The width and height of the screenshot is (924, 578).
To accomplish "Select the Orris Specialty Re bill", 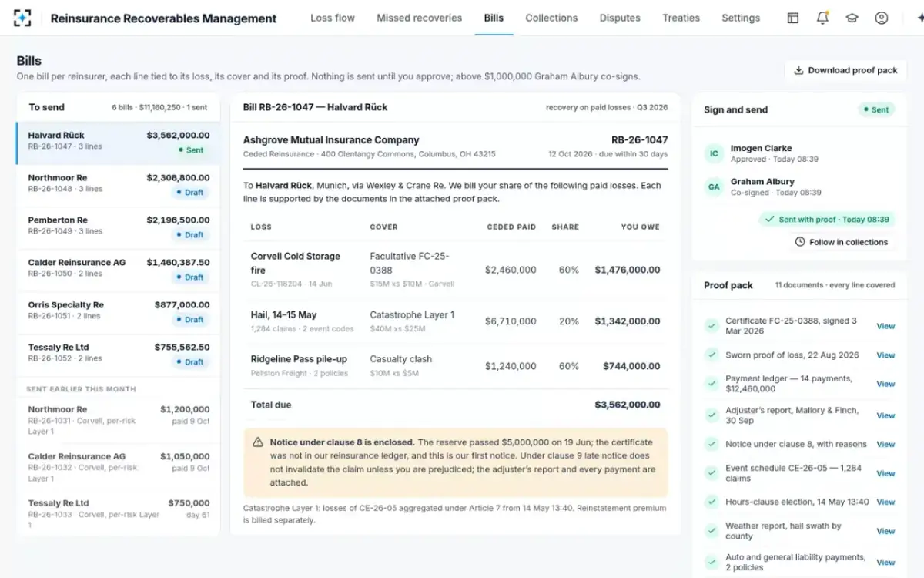I will [119, 313].
